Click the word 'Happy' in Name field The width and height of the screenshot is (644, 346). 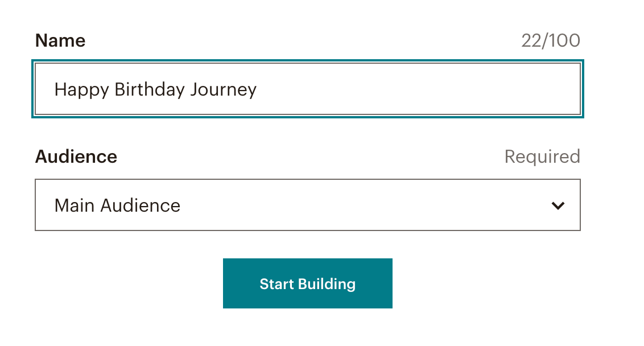point(81,89)
